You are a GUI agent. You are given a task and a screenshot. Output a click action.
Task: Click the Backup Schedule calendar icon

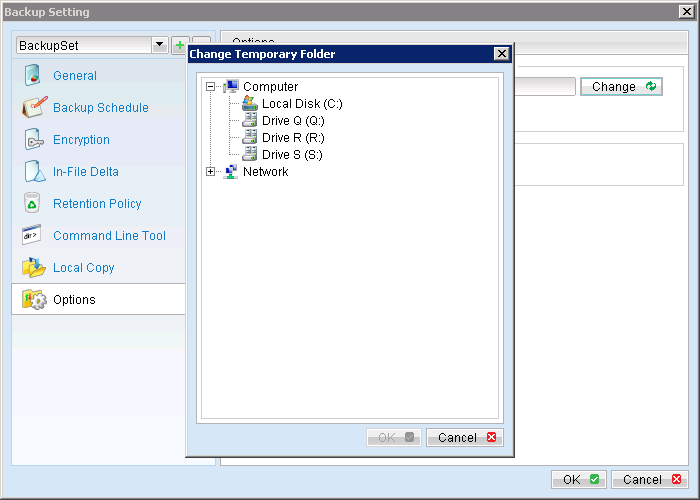pos(35,108)
